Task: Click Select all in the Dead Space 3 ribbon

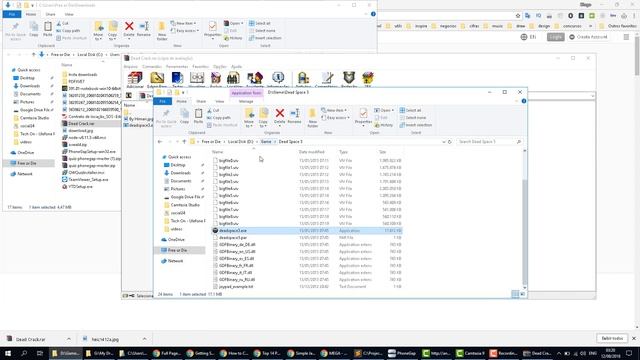Action: tap(411, 110)
